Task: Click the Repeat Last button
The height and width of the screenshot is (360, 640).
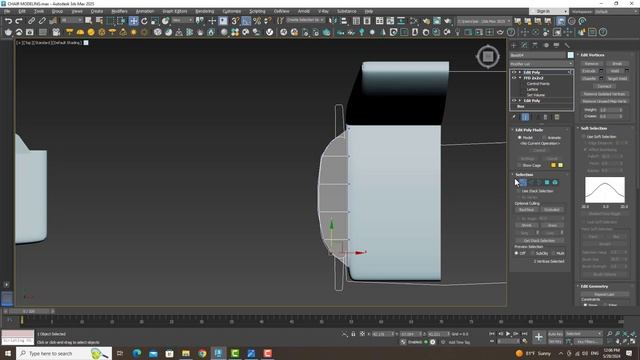Action: pos(604,294)
